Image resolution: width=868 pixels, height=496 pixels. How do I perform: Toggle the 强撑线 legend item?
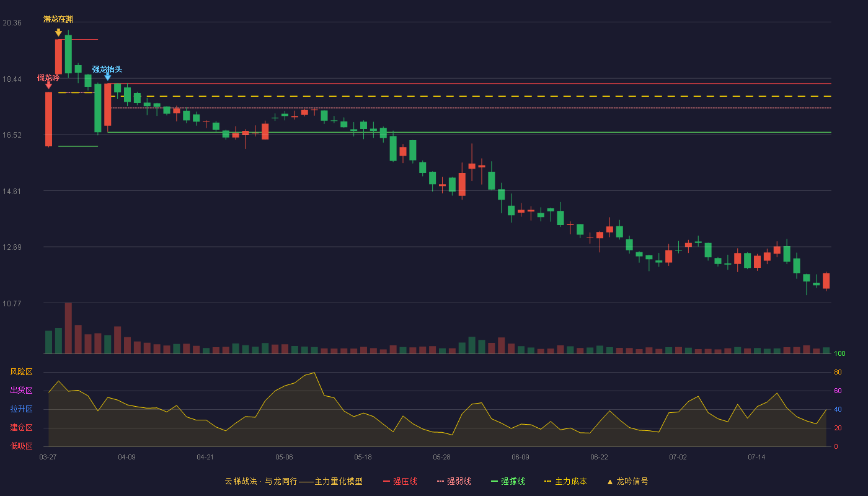click(x=508, y=481)
